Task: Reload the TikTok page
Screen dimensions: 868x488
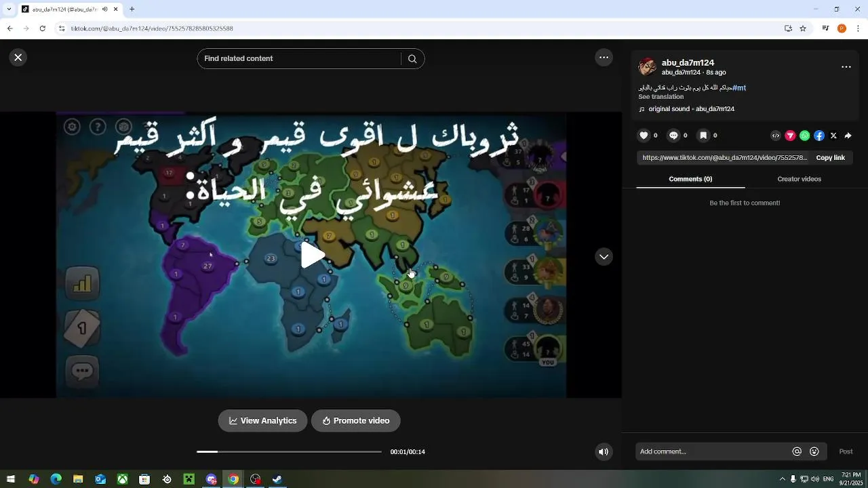Action: [x=42, y=28]
